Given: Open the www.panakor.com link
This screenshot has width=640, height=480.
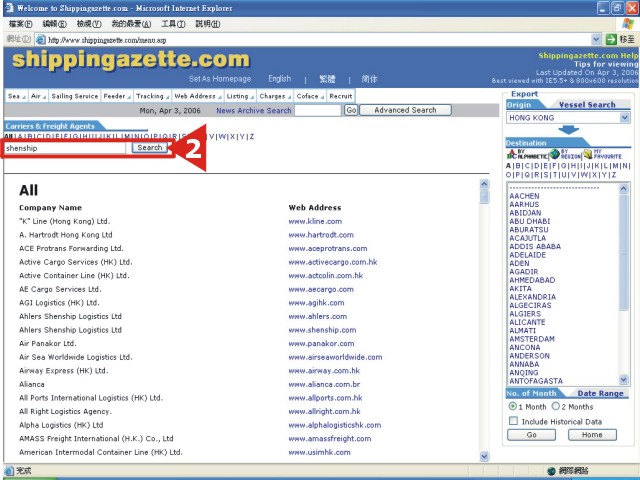Looking at the screenshot, I should click(x=321, y=343).
